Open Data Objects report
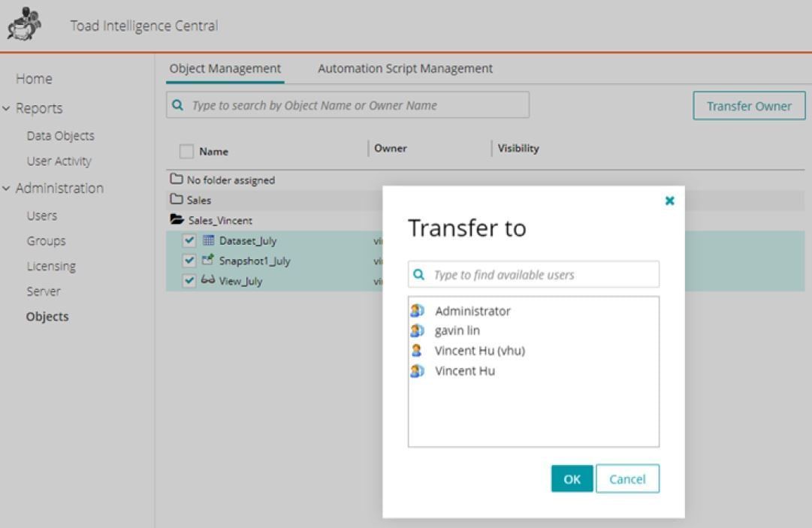 click(x=61, y=136)
